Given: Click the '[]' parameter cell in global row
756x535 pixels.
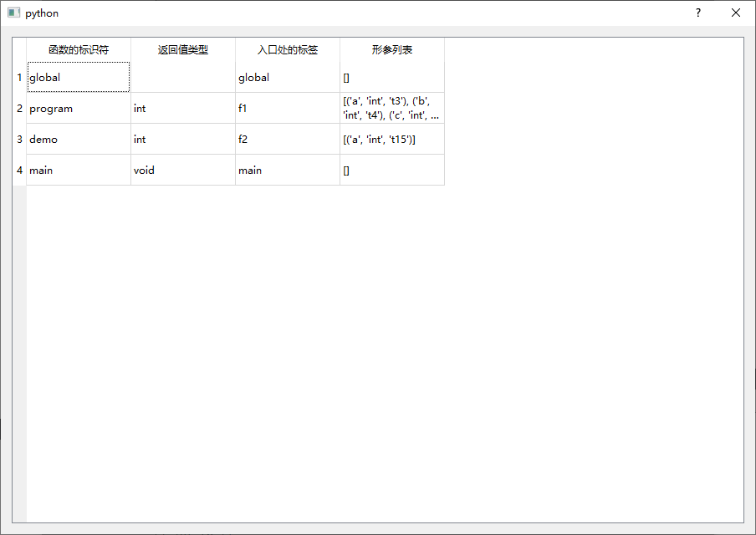Looking at the screenshot, I should (392, 77).
